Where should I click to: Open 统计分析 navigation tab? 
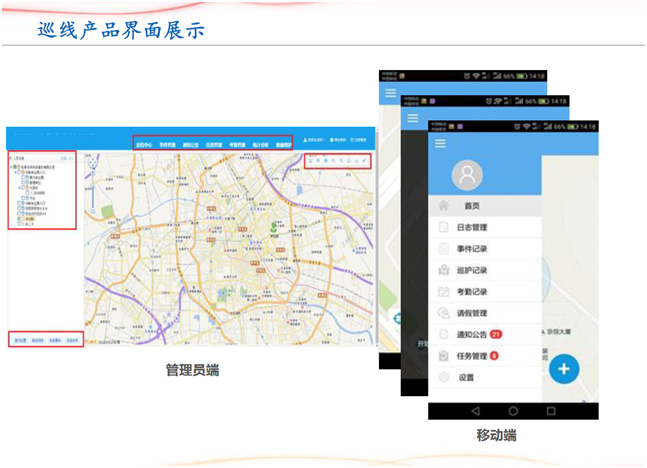point(259,145)
